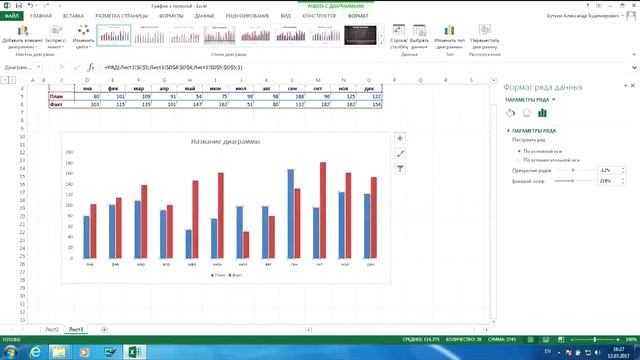Switch to Normal view icon in the status bar
Viewport: 640px width, 360px height.
coord(530,340)
